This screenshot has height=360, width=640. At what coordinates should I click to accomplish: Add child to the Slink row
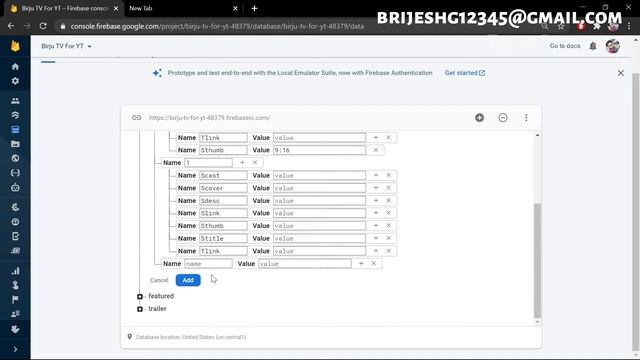(x=376, y=213)
